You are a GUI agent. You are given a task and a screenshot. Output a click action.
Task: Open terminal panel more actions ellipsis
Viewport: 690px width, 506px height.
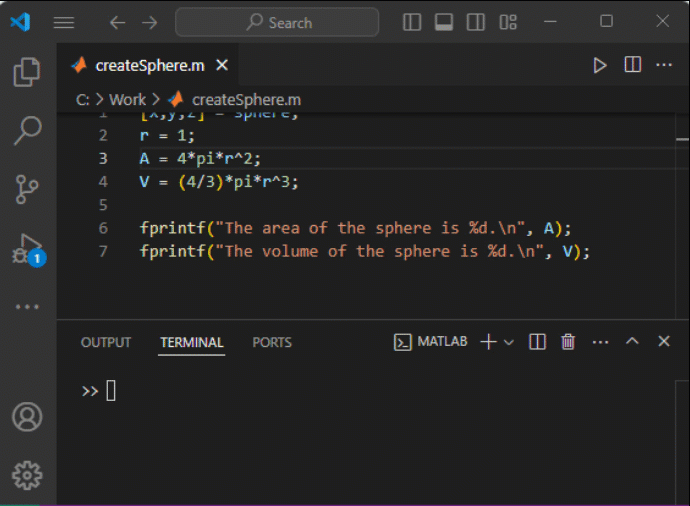coord(600,342)
